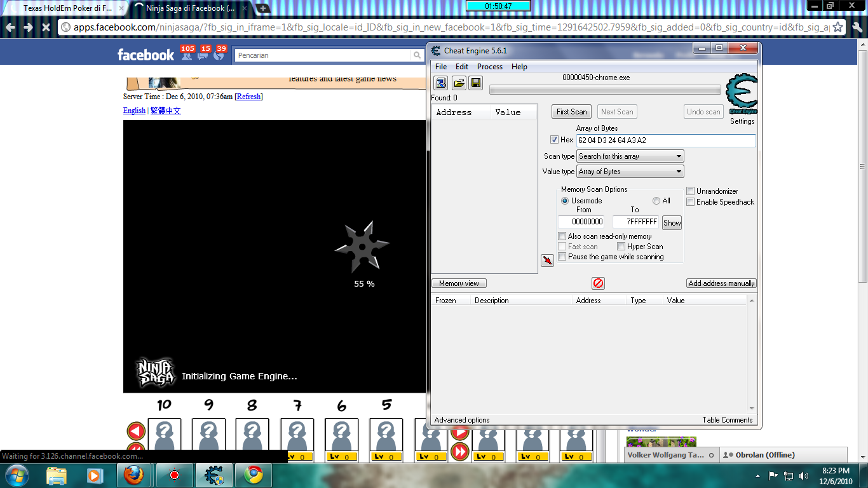Toggle the Hex checkbox
868x488 pixels.
click(554, 140)
